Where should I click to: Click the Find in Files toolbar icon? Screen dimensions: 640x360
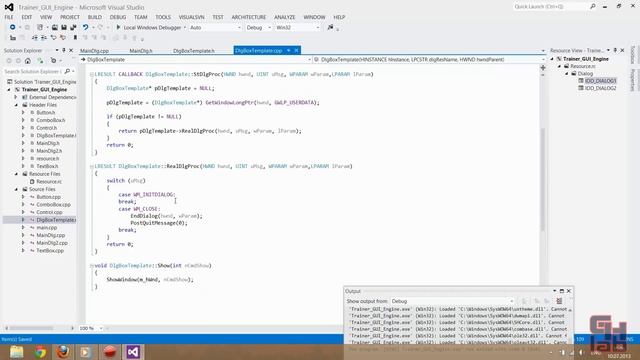click(330, 27)
